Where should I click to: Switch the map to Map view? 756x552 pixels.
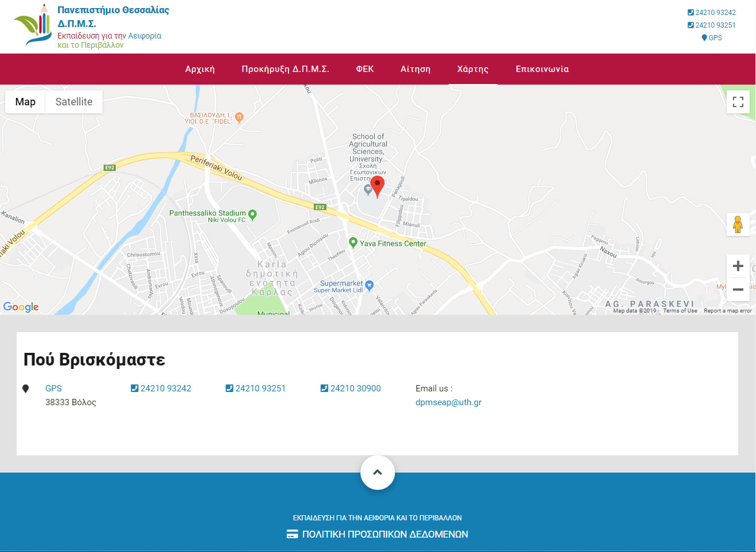[x=25, y=102]
